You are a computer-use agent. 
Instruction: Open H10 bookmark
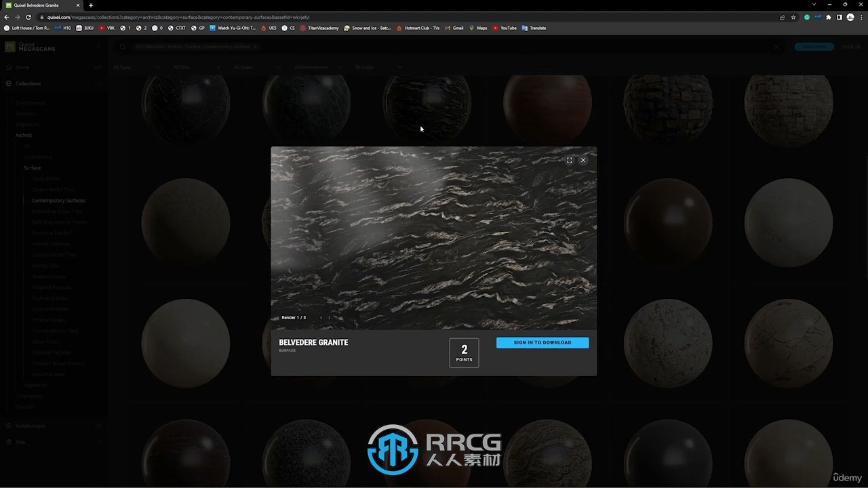(x=63, y=28)
